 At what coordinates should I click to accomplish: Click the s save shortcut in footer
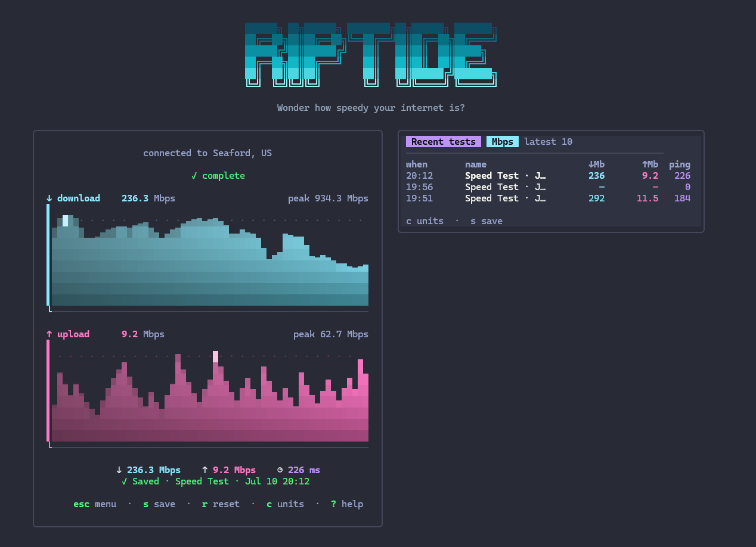tap(159, 504)
